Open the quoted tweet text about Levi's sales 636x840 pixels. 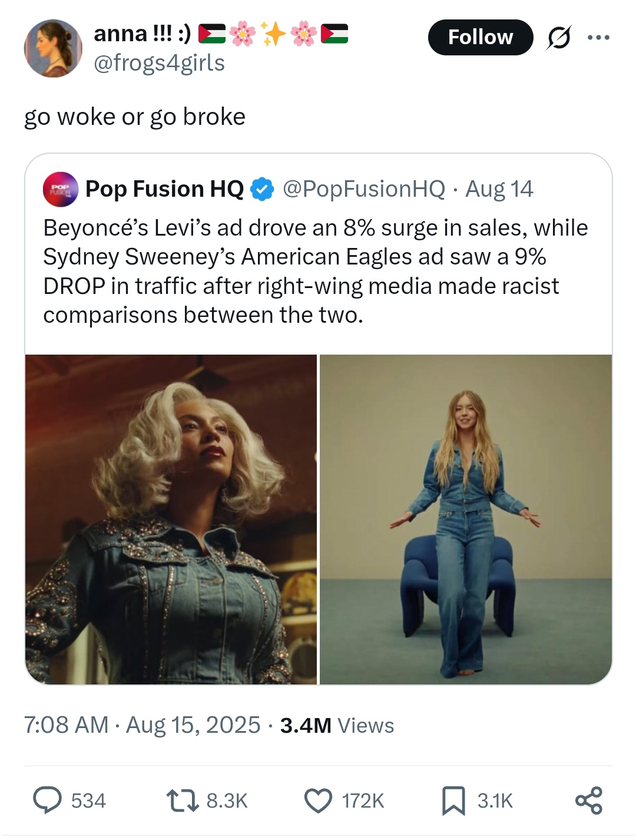[315, 271]
